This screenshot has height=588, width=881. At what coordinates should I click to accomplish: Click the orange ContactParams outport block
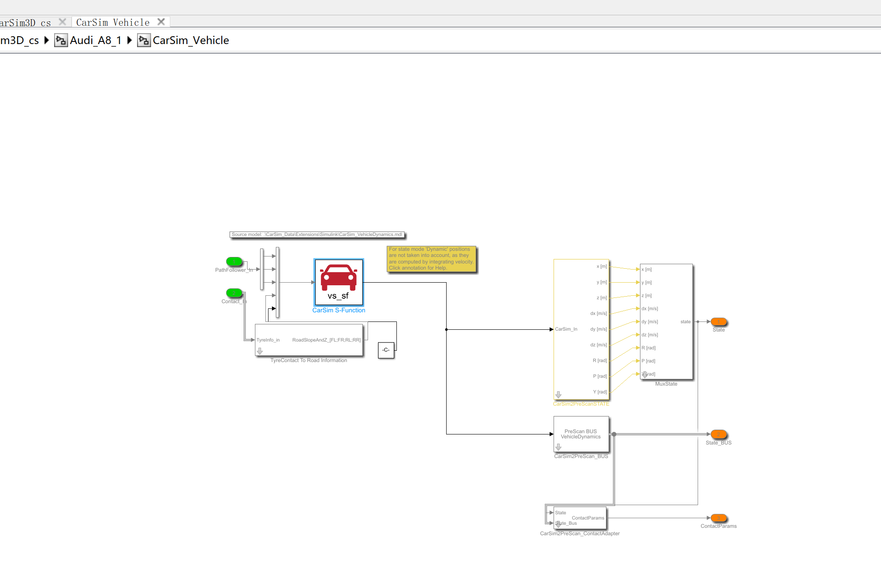click(719, 518)
